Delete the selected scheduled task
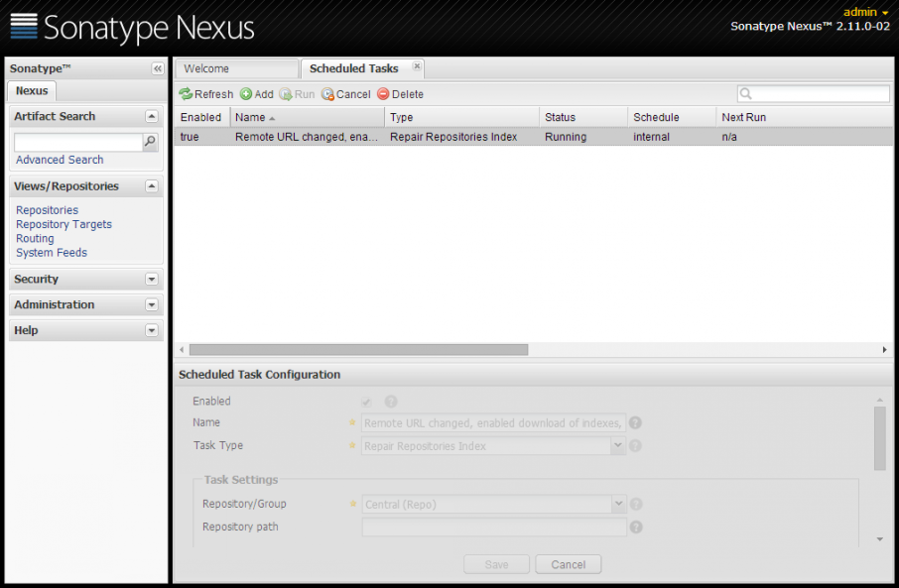The width and height of the screenshot is (899, 588). (400, 94)
